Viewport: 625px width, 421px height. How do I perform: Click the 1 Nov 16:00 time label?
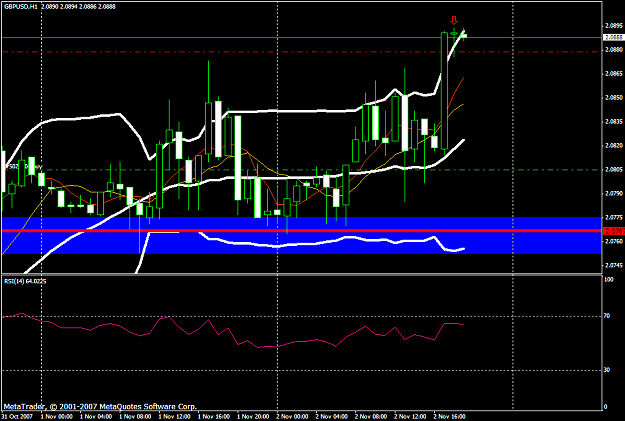coord(214,417)
